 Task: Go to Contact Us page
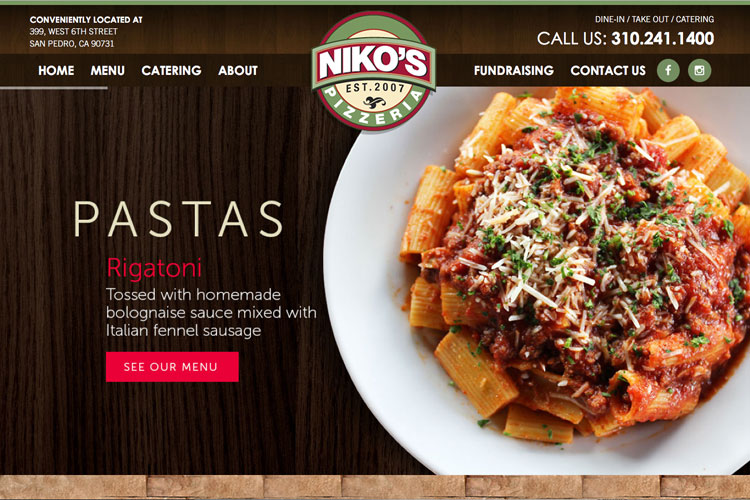(608, 70)
